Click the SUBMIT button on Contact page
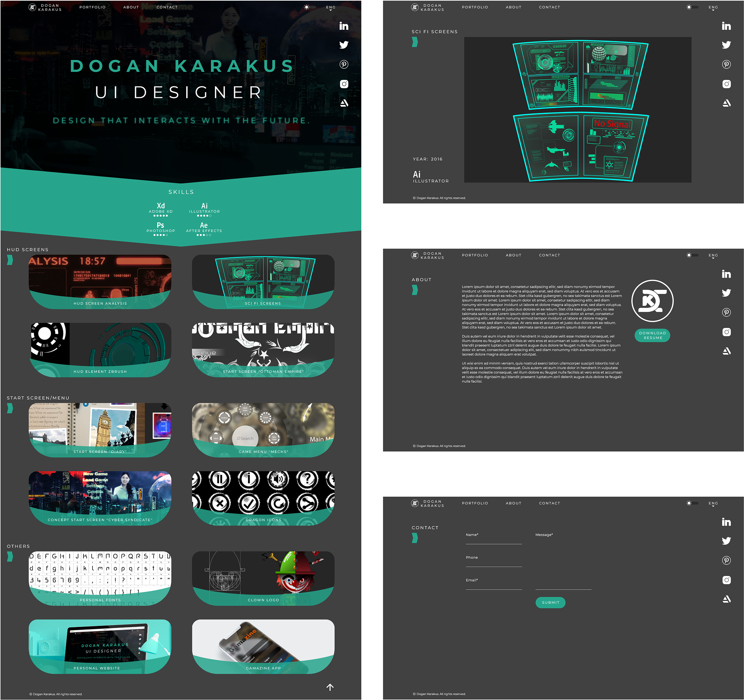744x700 pixels. [x=550, y=602]
